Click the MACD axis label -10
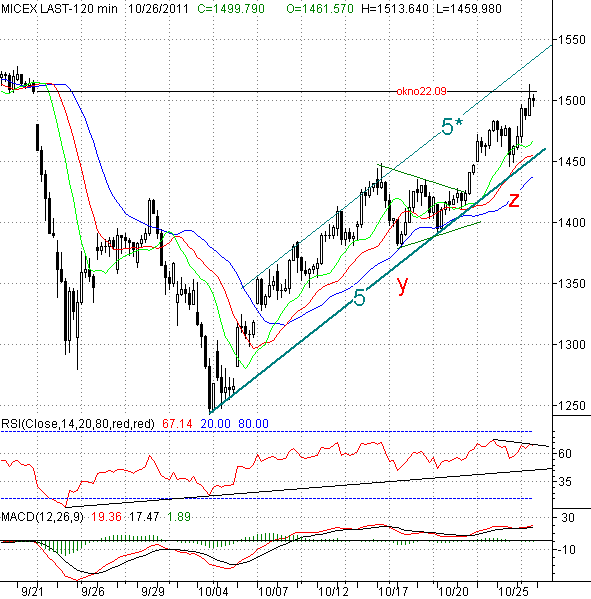Image resolution: width=591 pixels, height=599 pixels. point(567,550)
